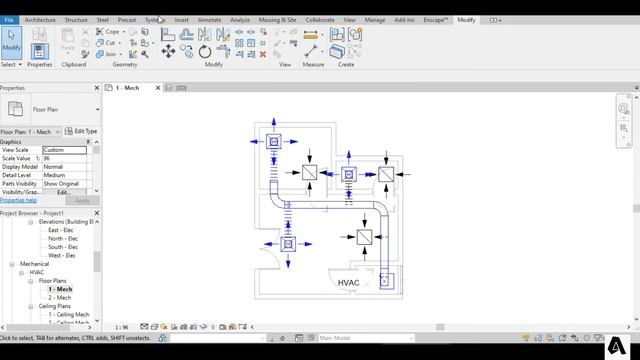The width and height of the screenshot is (640, 360).
Task: Open the Cope dropdown arrow
Action: pyautogui.click(x=124, y=32)
